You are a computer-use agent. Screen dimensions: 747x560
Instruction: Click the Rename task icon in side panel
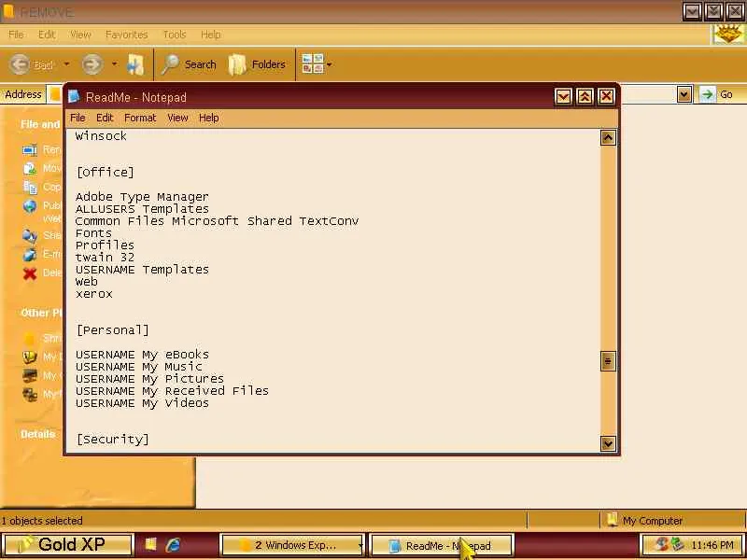pyautogui.click(x=30, y=150)
